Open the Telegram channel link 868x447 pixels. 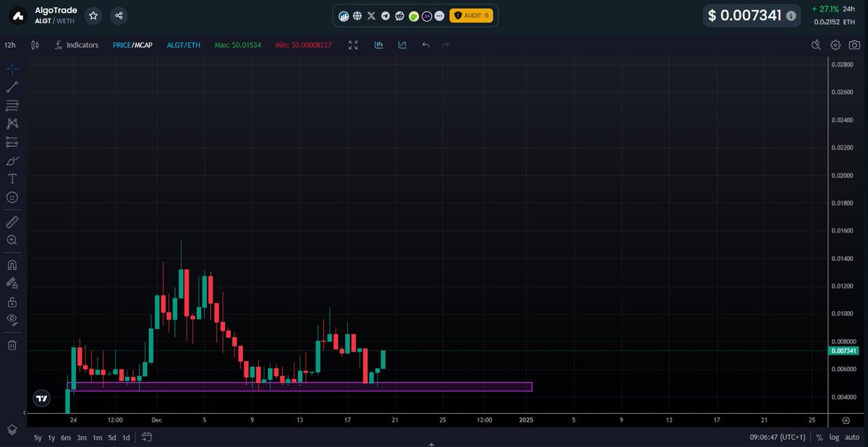[x=386, y=15]
